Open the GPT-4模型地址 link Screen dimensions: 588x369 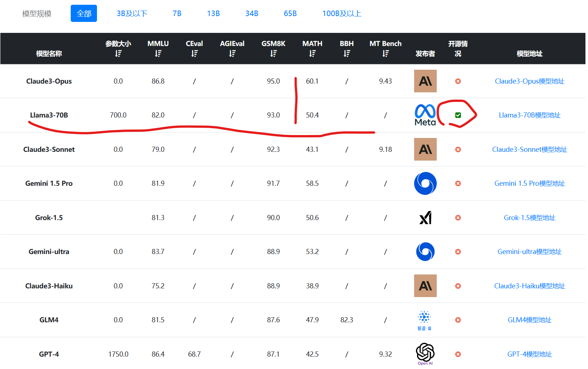(x=529, y=354)
